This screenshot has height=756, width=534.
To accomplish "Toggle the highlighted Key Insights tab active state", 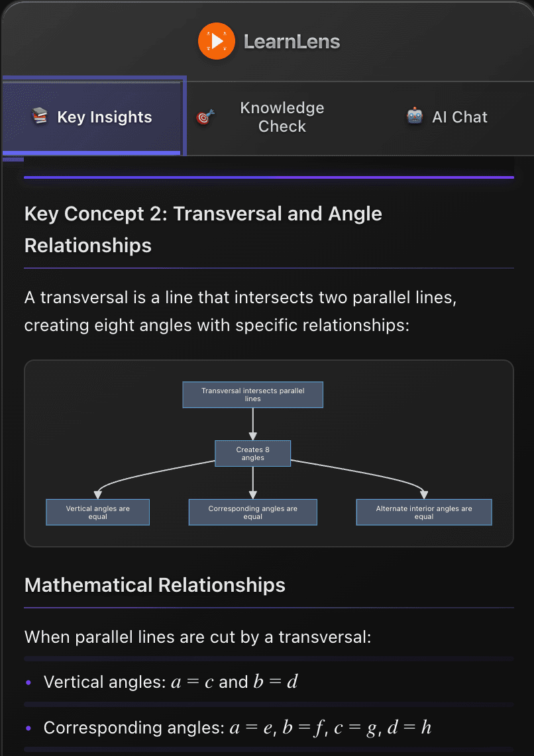I will click(x=93, y=117).
